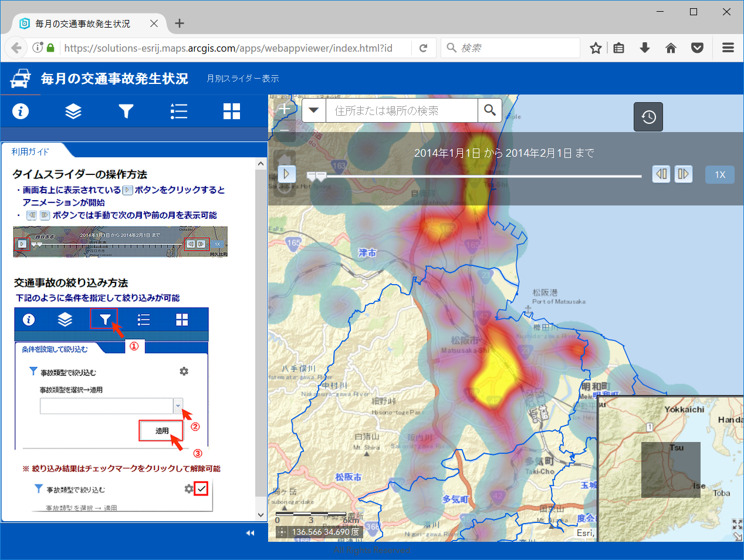Collapse the side panel with double arrow
The width and height of the screenshot is (744, 560).
coord(250,533)
